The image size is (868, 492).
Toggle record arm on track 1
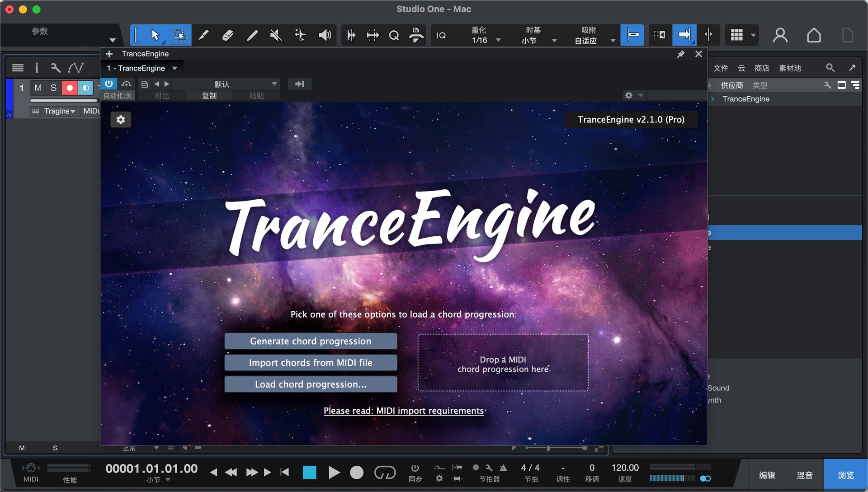coord(70,88)
